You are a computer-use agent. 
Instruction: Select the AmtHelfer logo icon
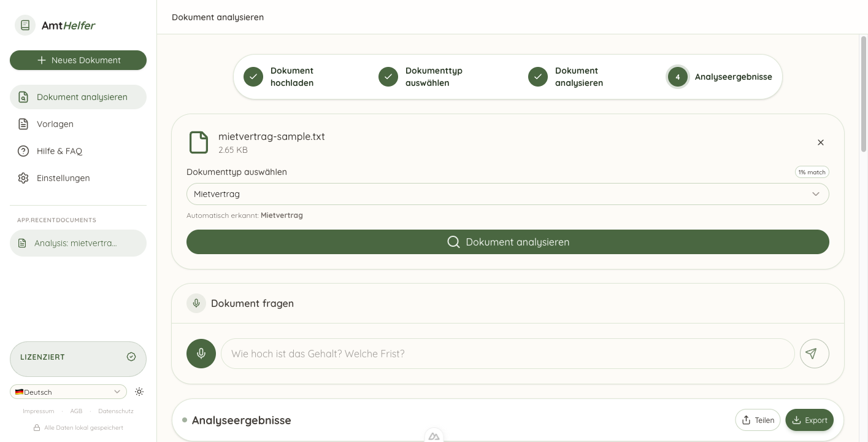[x=25, y=25]
